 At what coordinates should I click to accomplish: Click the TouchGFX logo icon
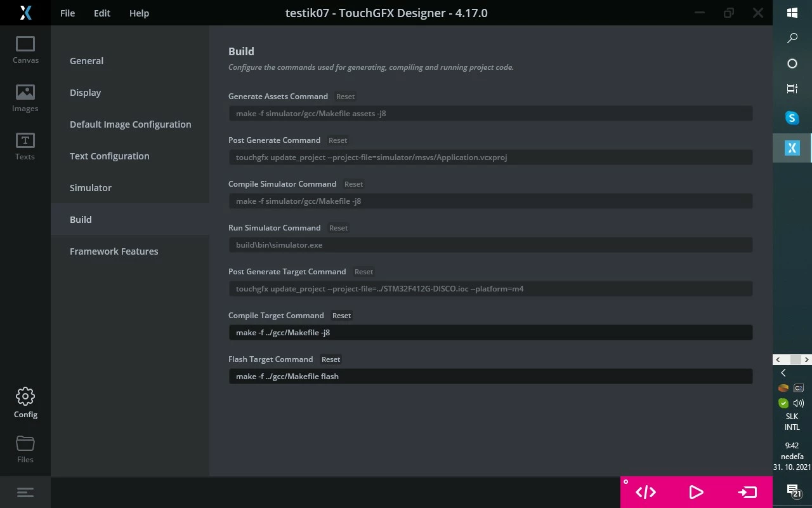(x=25, y=13)
